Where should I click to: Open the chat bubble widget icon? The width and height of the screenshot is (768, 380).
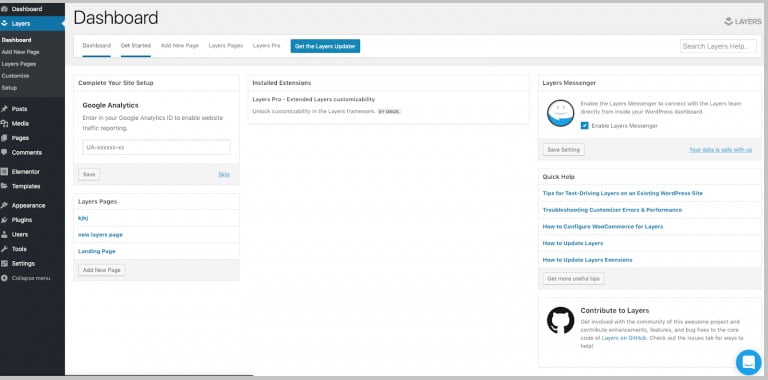[x=748, y=362]
